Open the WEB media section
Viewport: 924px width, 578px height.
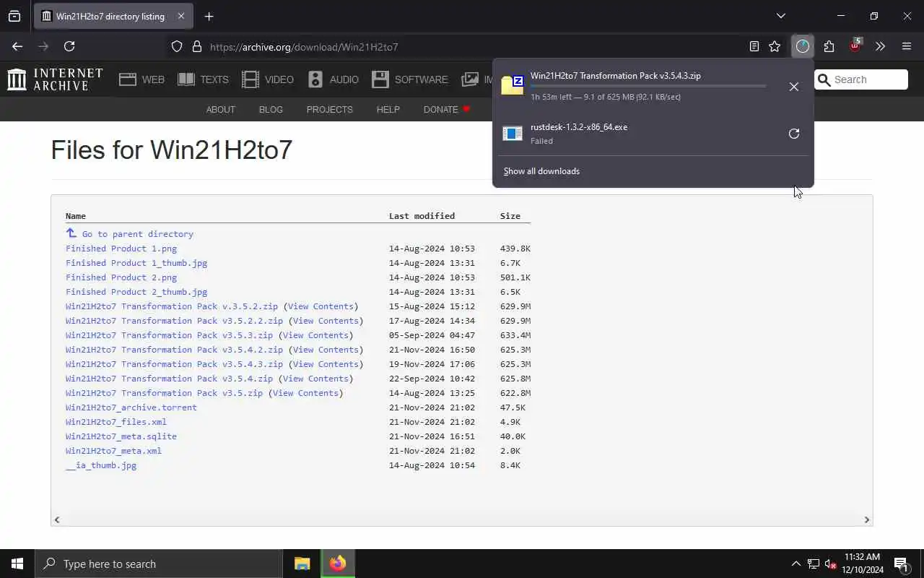pyautogui.click(x=142, y=79)
